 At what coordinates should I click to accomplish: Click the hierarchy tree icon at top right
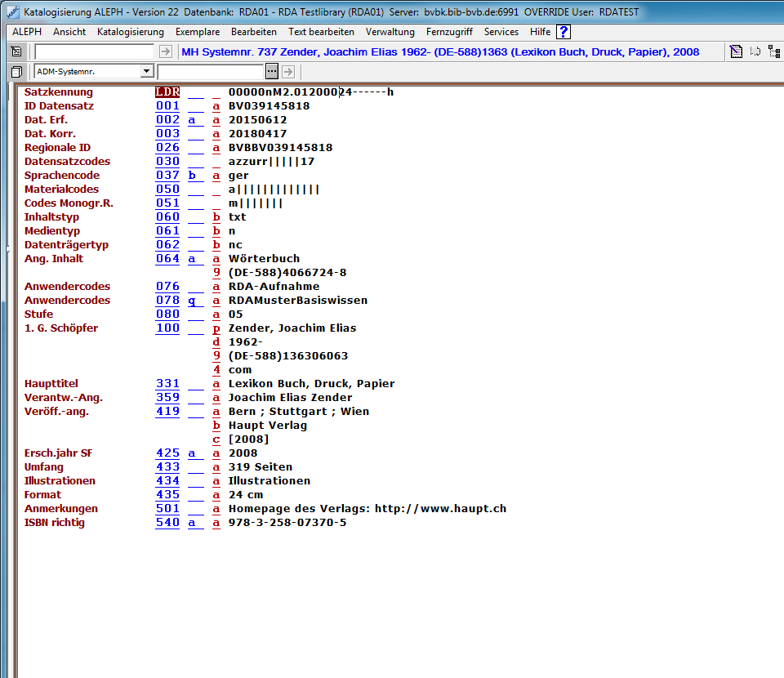(x=773, y=52)
